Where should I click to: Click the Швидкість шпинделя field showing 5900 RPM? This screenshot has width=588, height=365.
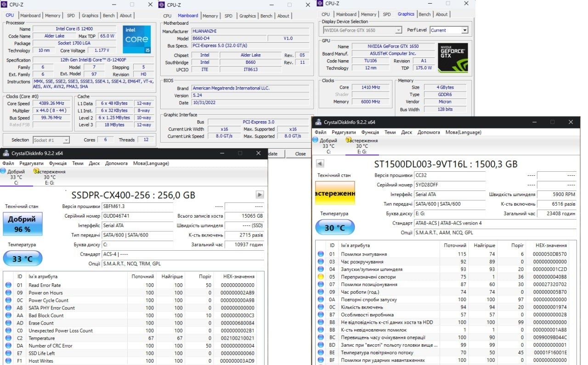(x=556, y=194)
